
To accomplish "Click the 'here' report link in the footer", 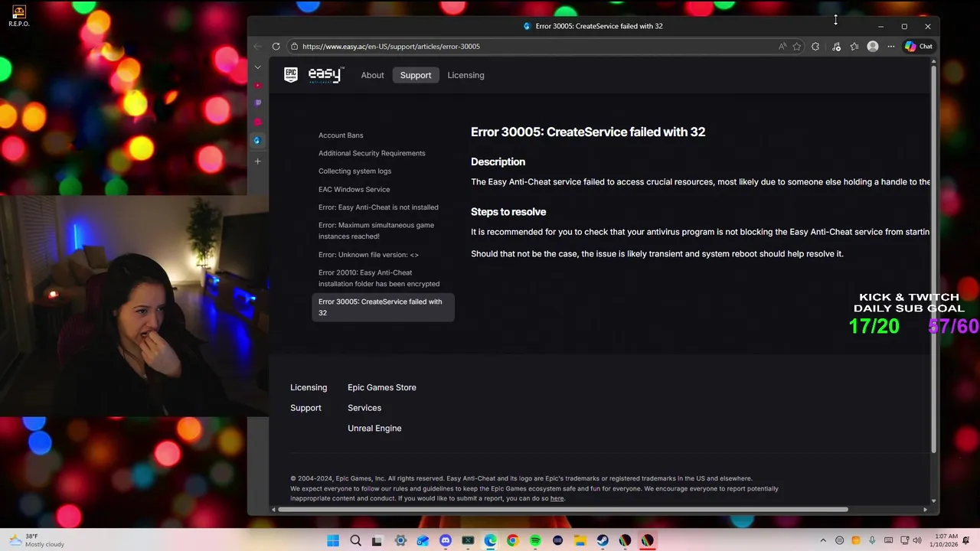I will point(557,498).
